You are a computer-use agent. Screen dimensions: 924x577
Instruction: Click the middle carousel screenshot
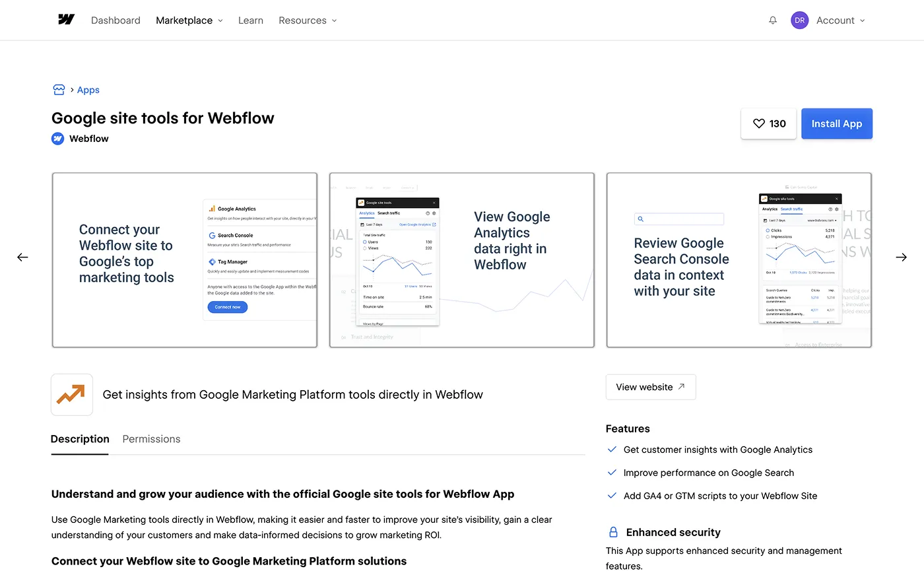coord(461,259)
